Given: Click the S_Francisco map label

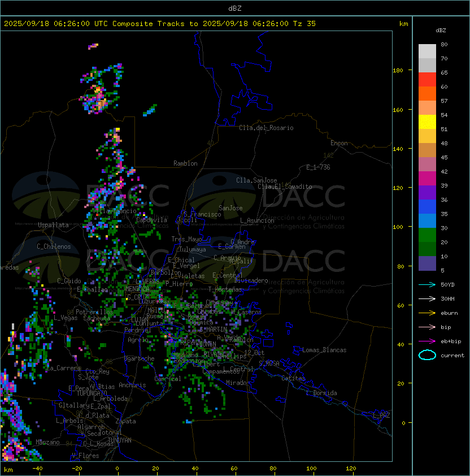Looking at the screenshot, I should 202,214.
